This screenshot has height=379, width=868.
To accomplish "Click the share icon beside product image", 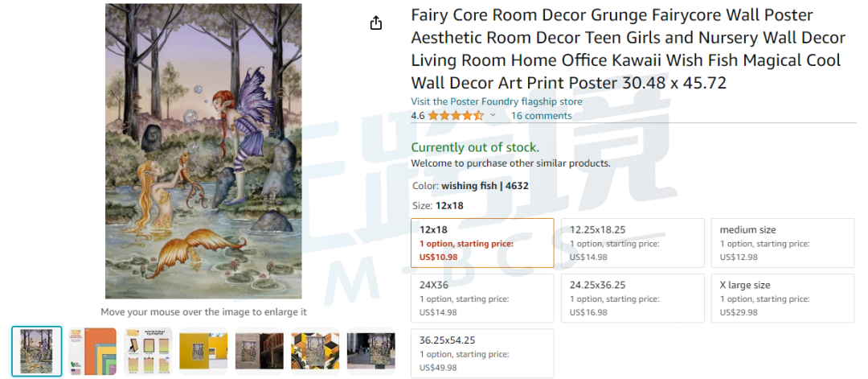I will point(376,23).
